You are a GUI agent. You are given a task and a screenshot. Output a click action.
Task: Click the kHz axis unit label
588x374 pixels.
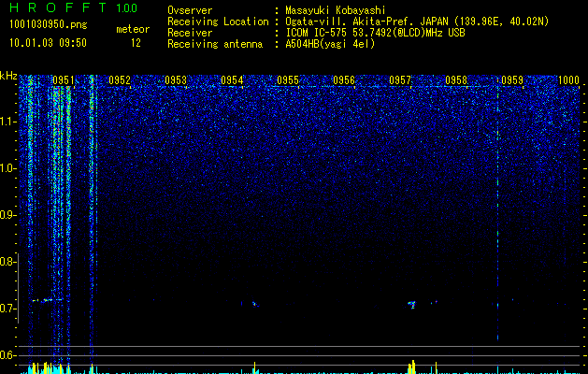pos(8,76)
